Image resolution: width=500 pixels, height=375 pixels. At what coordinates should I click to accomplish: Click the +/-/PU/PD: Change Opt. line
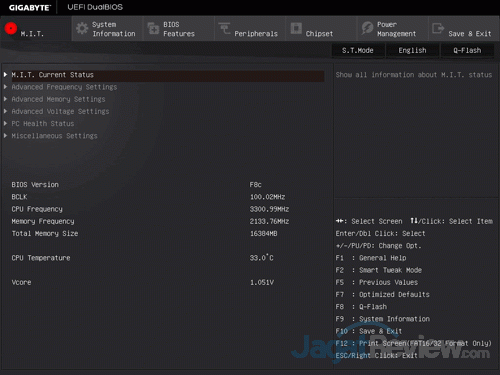click(378, 246)
